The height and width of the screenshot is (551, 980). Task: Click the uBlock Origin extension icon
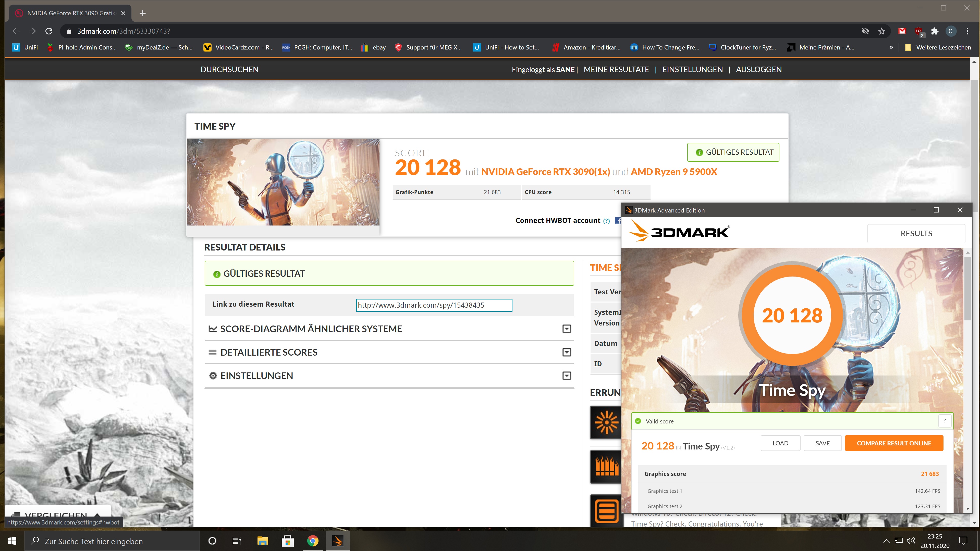919,31
